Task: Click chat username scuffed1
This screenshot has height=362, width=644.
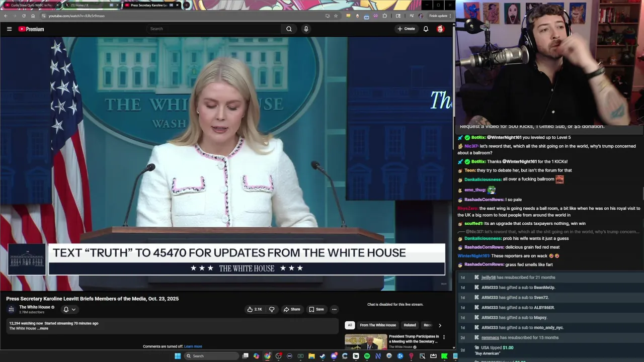Action: (473, 223)
